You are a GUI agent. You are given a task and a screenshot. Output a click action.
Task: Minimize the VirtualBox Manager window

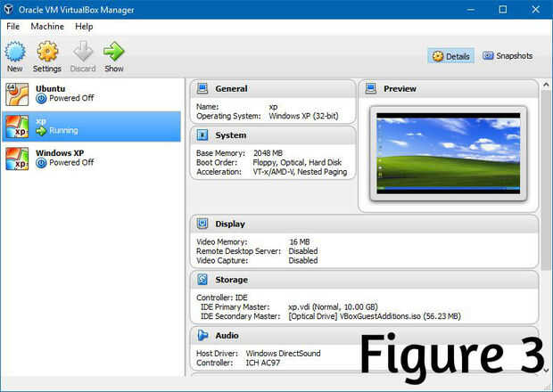(x=471, y=10)
